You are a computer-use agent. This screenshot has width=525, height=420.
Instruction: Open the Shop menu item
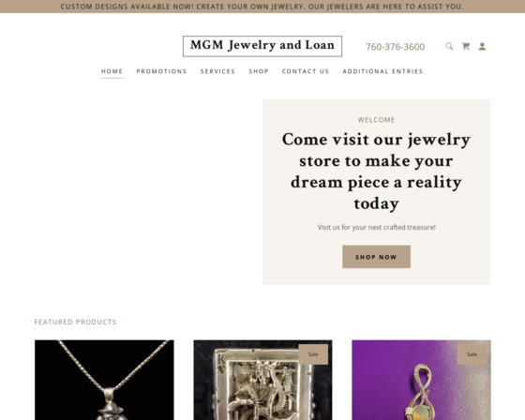(x=259, y=71)
